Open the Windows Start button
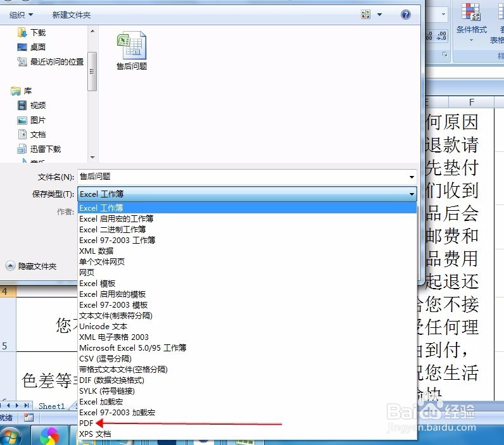Image resolution: width=504 pixels, height=445 pixels. click(x=9, y=437)
